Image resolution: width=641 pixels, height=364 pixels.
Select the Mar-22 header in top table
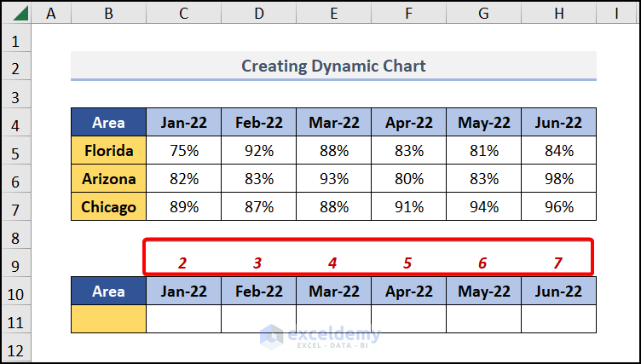pos(333,123)
